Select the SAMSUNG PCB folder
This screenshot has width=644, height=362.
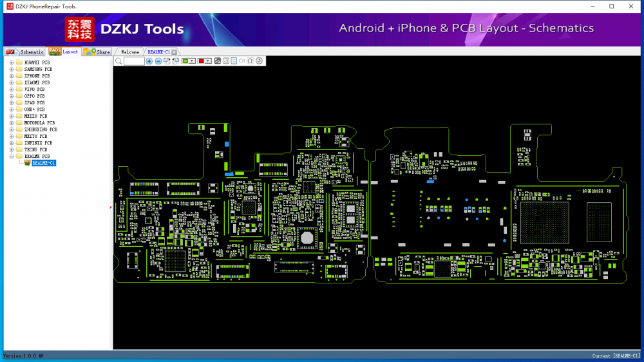[38, 69]
